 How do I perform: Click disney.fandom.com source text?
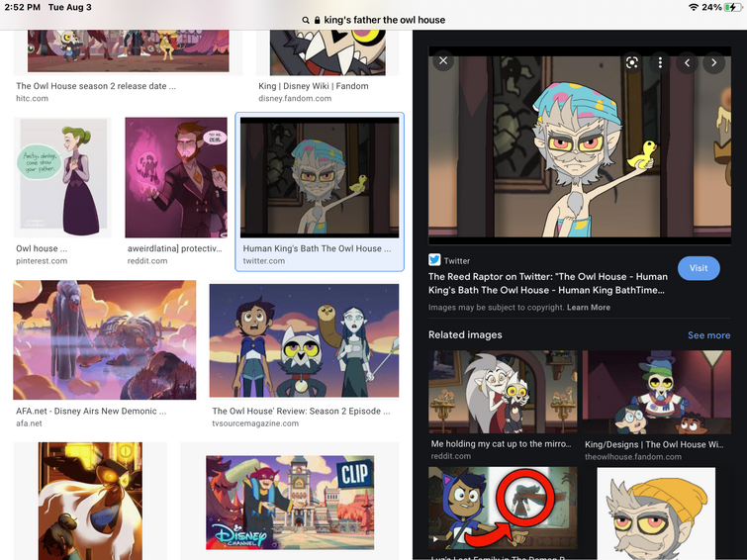(295, 99)
